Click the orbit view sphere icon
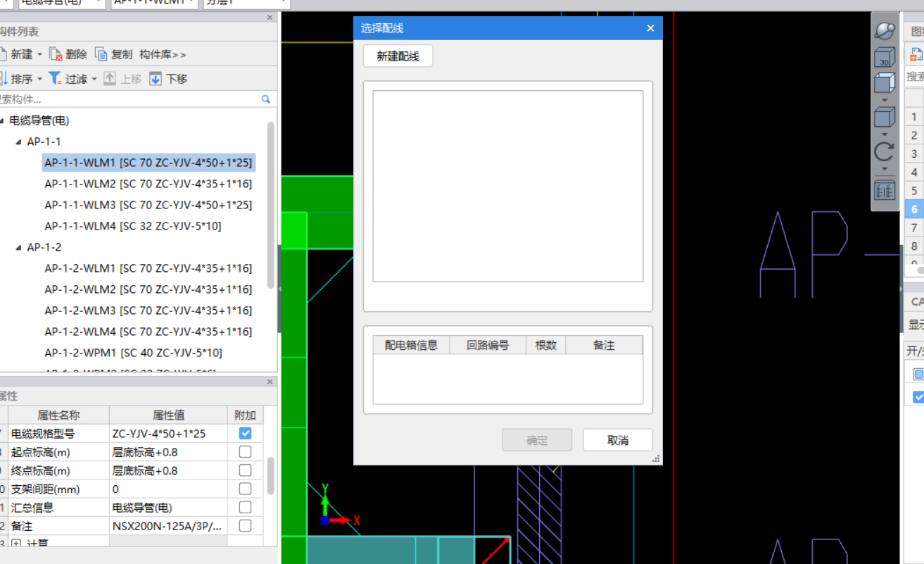The width and height of the screenshot is (924, 564). 885,30
